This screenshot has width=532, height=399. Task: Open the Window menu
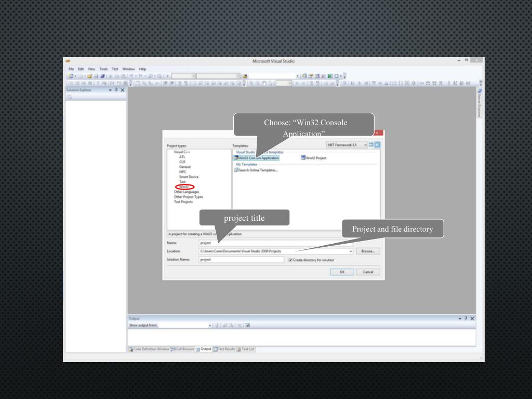[129, 69]
